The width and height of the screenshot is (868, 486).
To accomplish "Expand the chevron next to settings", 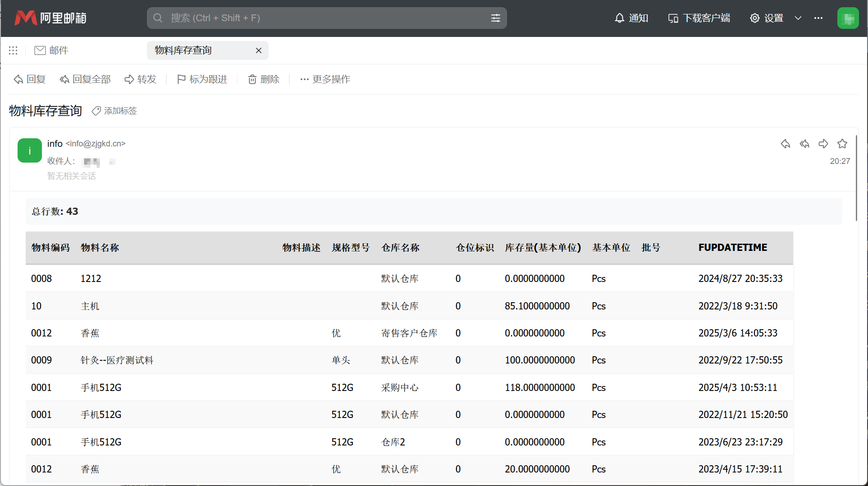I will [x=798, y=18].
